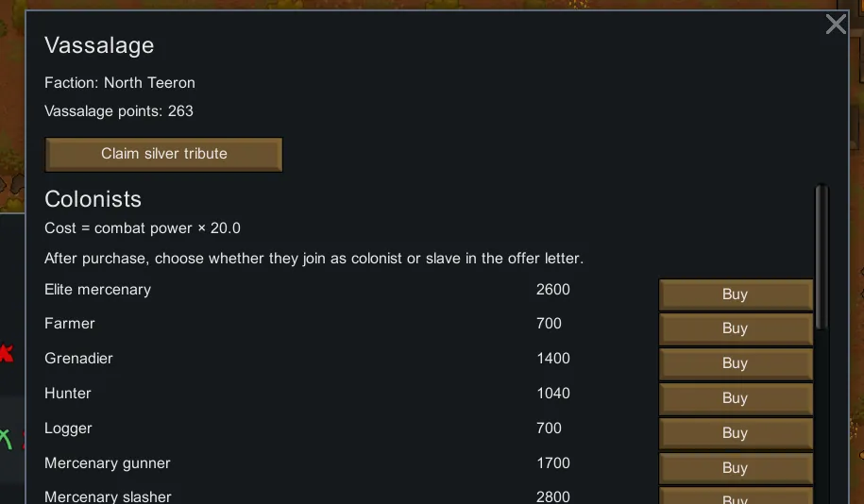Screen dimensions: 864x504
Task: Click the Vassalage dialog title
Action: (99, 45)
